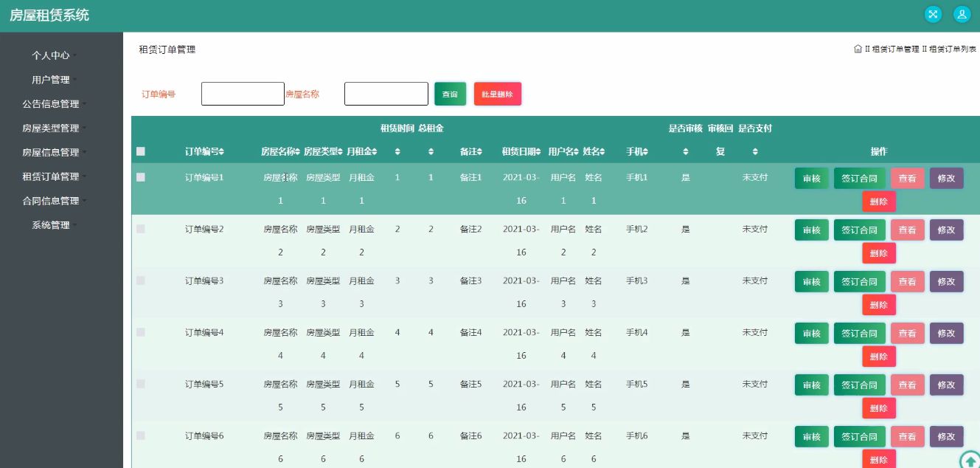Delete the 订单编号4 row

point(879,357)
